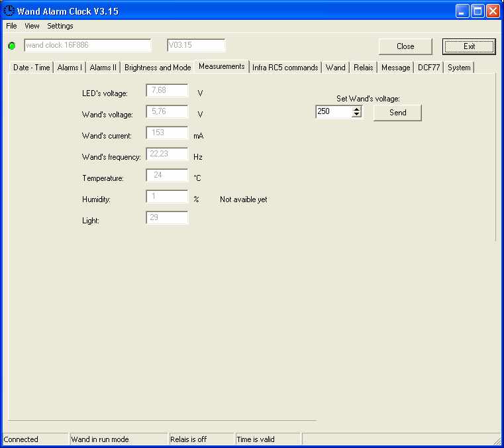Open the File menu

tap(11, 26)
